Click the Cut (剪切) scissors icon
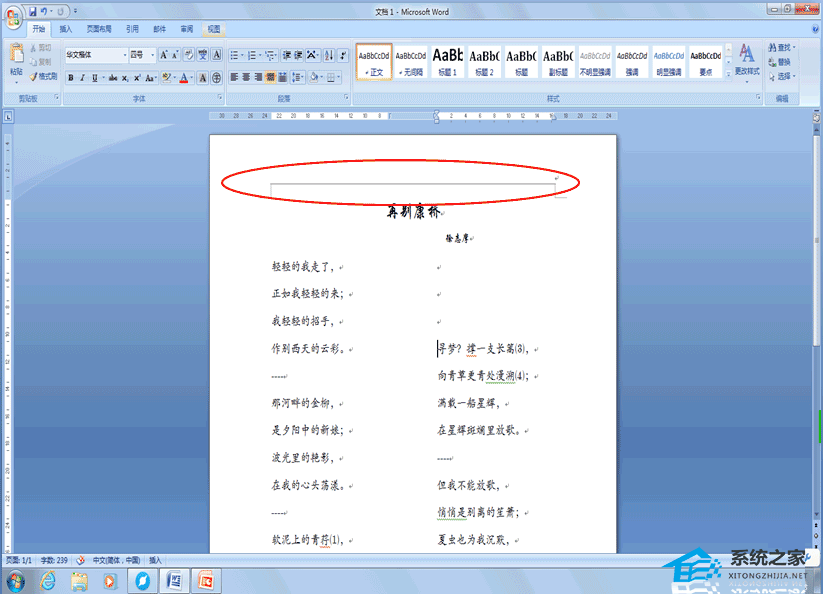Image resolution: width=823 pixels, height=594 pixels. 34,48
